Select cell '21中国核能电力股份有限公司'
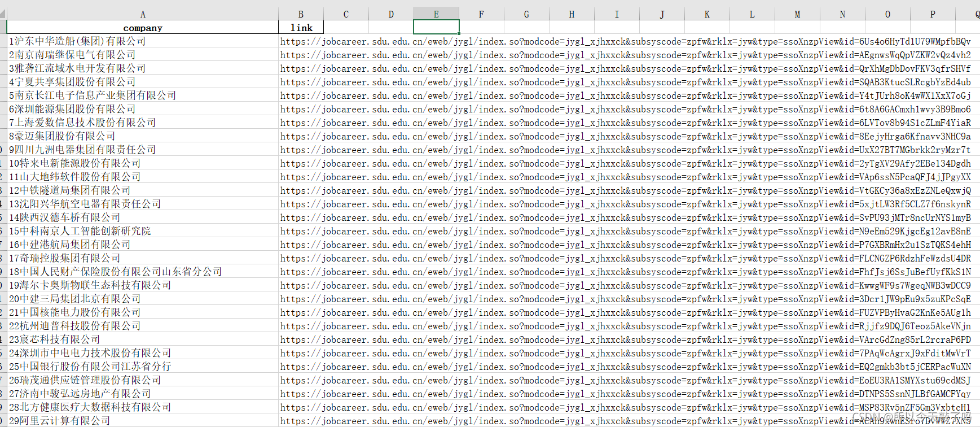980x427 pixels. [x=142, y=312]
